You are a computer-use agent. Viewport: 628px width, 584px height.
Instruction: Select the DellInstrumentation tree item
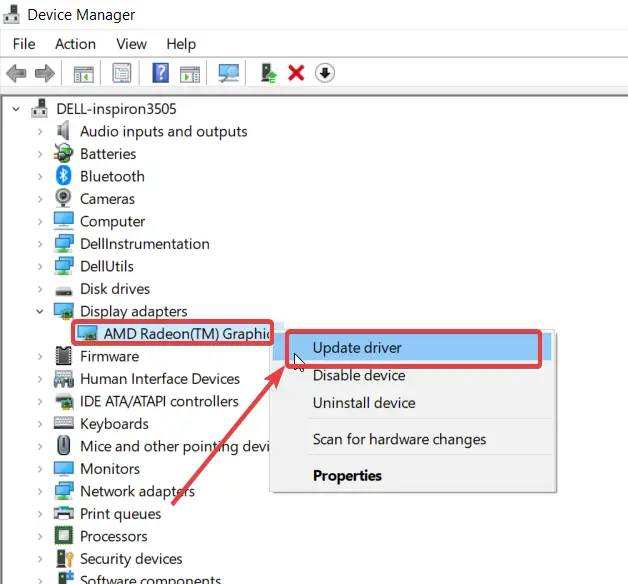point(145,244)
